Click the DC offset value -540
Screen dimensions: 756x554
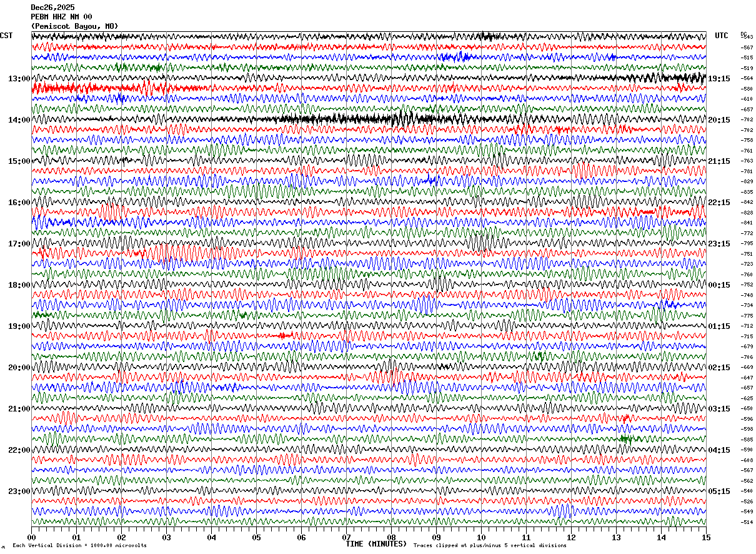[x=747, y=491]
